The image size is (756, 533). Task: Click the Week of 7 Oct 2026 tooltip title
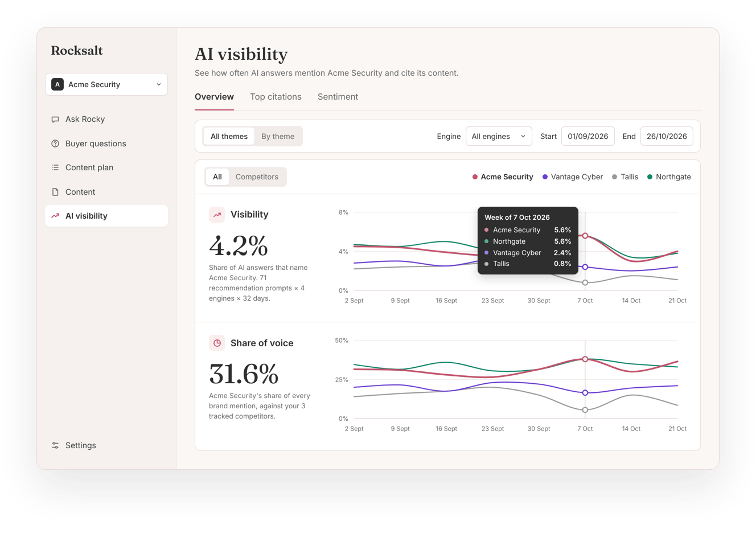(517, 217)
